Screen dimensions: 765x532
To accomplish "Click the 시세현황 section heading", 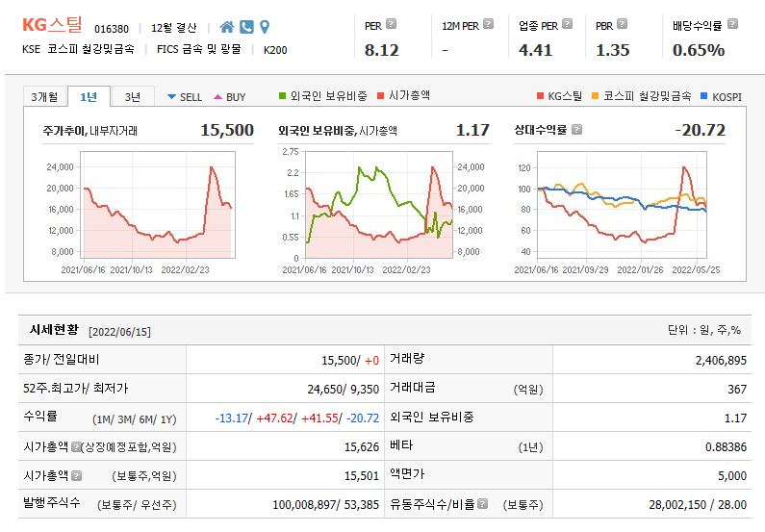I will 54,330.
